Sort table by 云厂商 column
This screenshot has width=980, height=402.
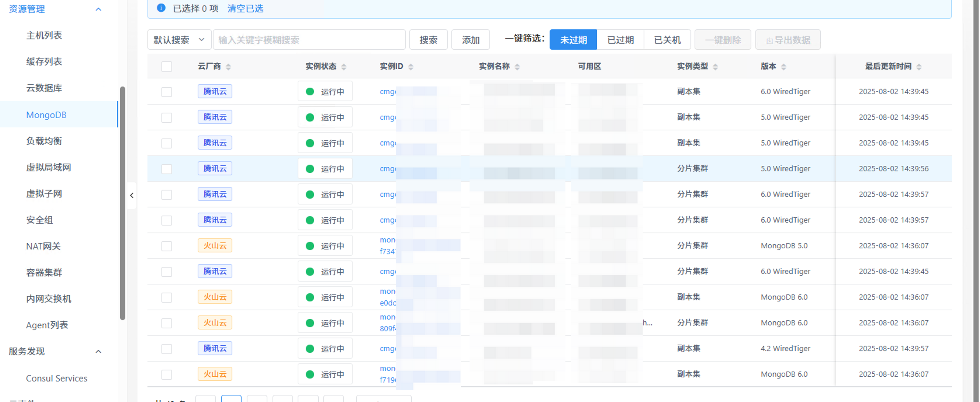[x=228, y=67]
